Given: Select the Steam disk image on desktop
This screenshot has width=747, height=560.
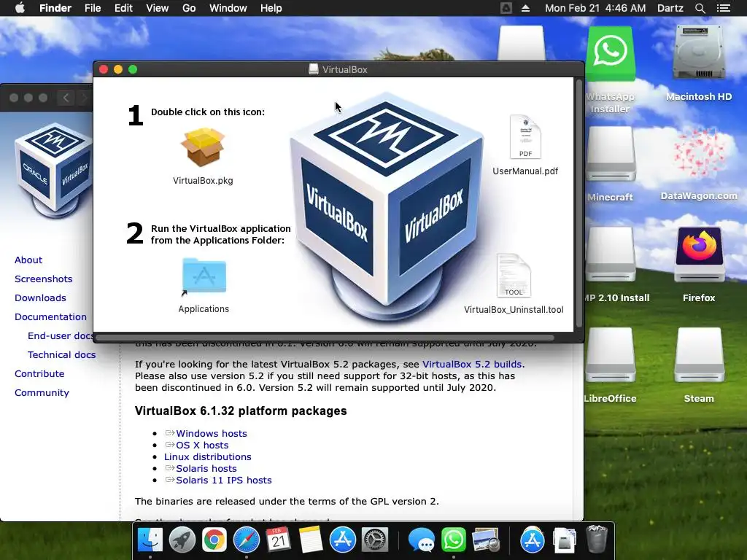Looking at the screenshot, I should coord(699,356).
